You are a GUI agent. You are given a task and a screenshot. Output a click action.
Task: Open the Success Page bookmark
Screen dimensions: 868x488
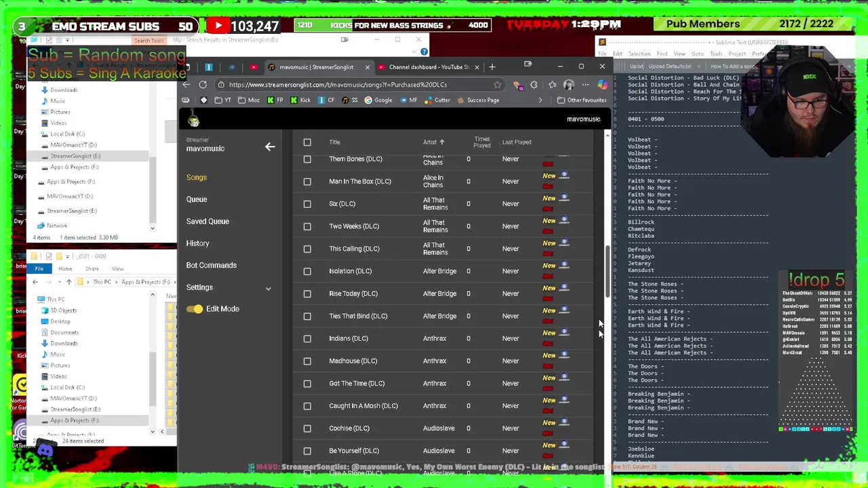478,100
